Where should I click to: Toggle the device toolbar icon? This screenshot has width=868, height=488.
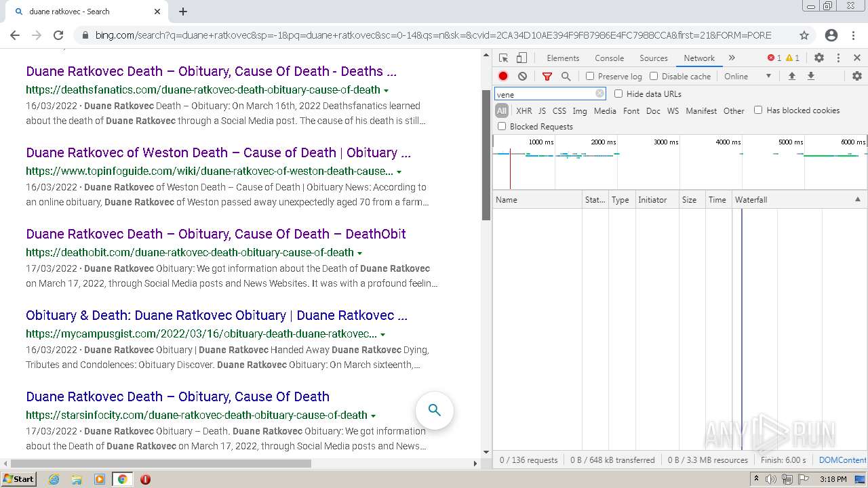(521, 58)
